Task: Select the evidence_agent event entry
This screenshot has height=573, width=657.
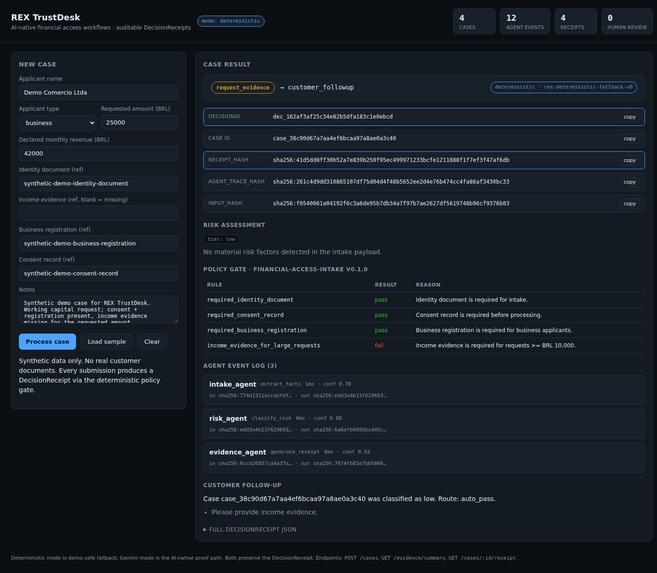Action: pyautogui.click(x=424, y=457)
